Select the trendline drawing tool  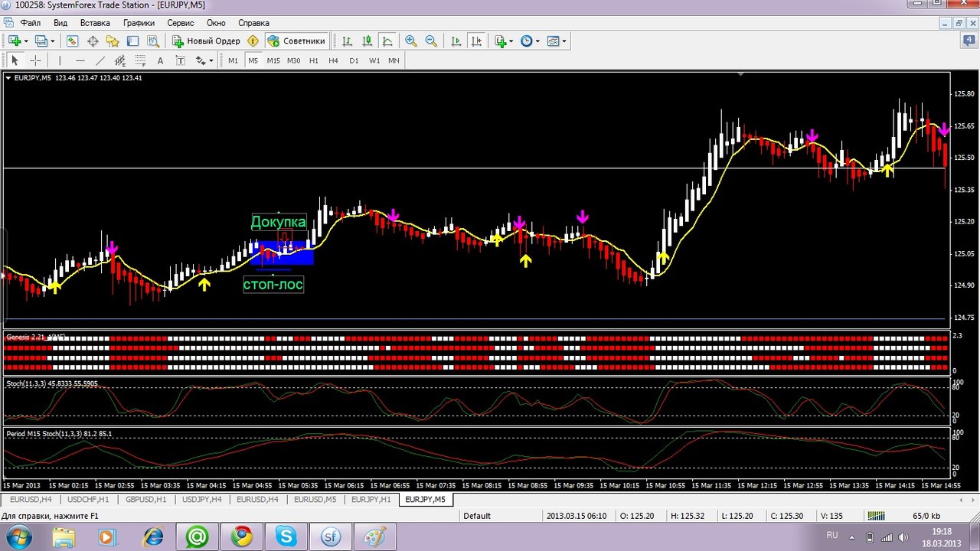pos(100,60)
